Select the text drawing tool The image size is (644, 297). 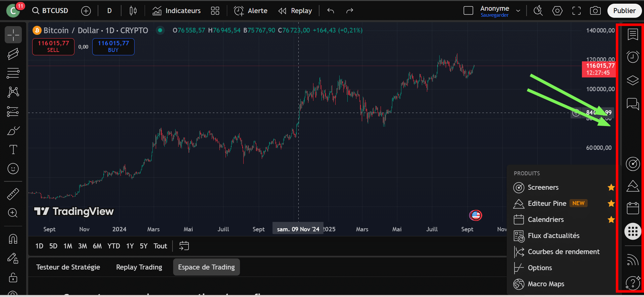[13, 150]
